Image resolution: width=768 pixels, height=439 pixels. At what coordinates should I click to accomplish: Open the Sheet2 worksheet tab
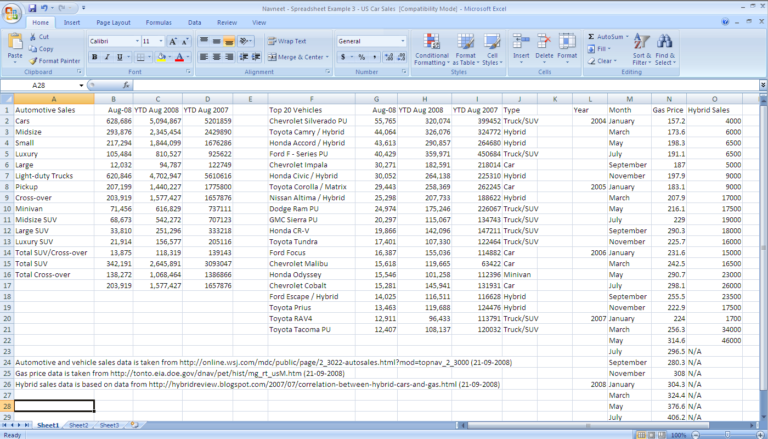[x=78, y=426]
